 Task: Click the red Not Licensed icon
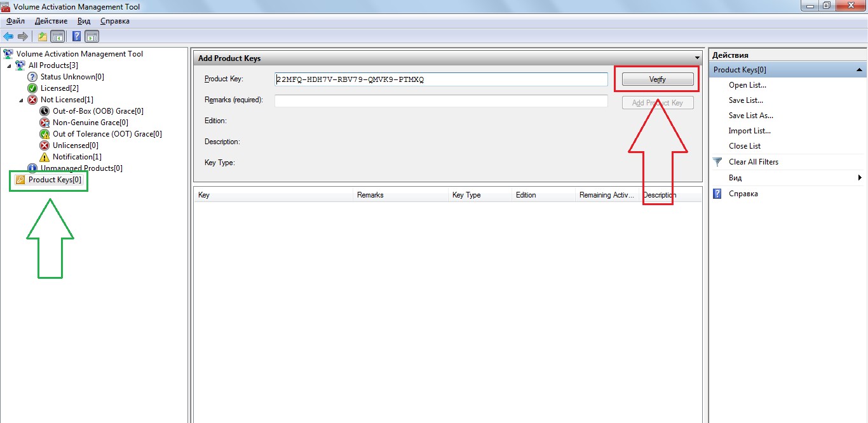[32, 100]
